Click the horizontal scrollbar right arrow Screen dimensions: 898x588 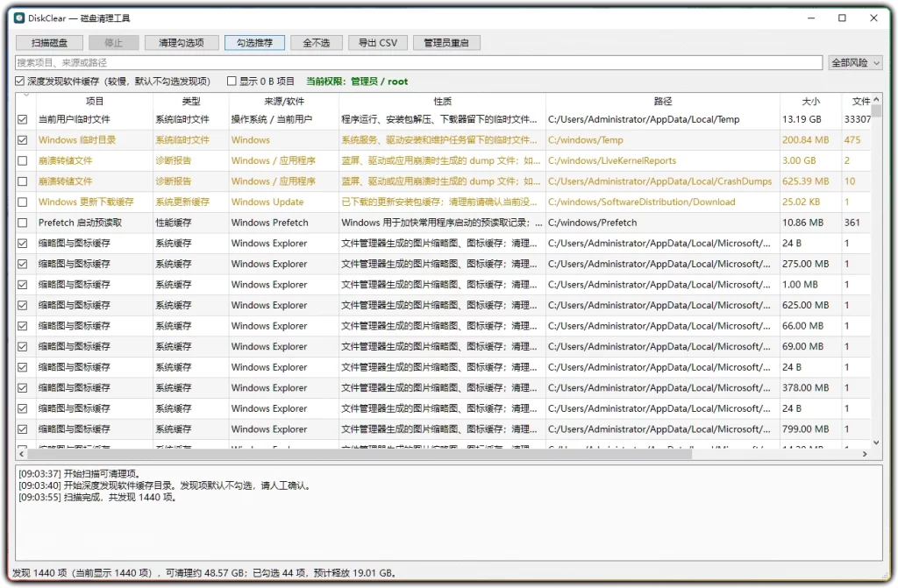[x=865, y=454]
